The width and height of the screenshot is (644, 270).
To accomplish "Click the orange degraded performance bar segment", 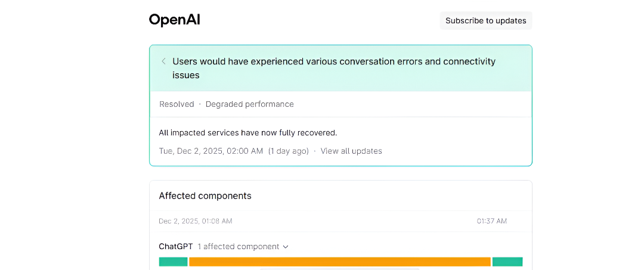I will point(339,262).
